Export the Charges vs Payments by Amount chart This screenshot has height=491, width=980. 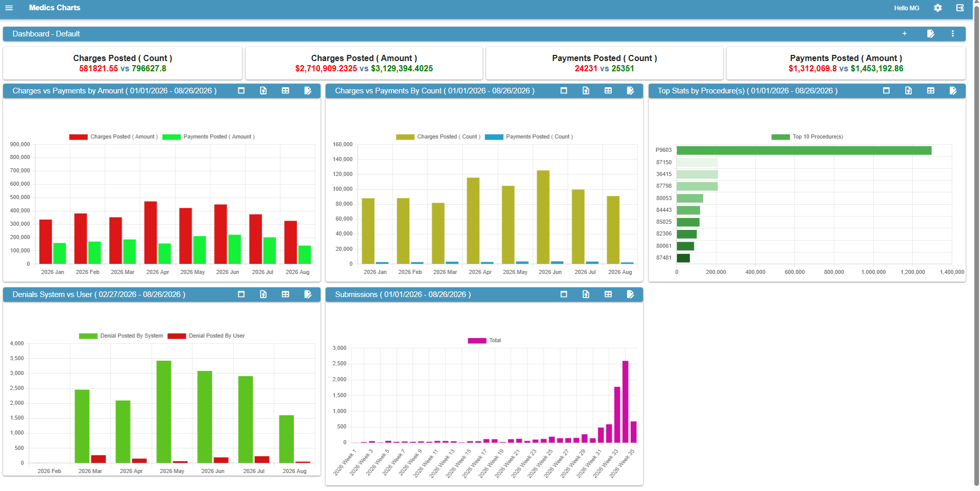(263, 91)
